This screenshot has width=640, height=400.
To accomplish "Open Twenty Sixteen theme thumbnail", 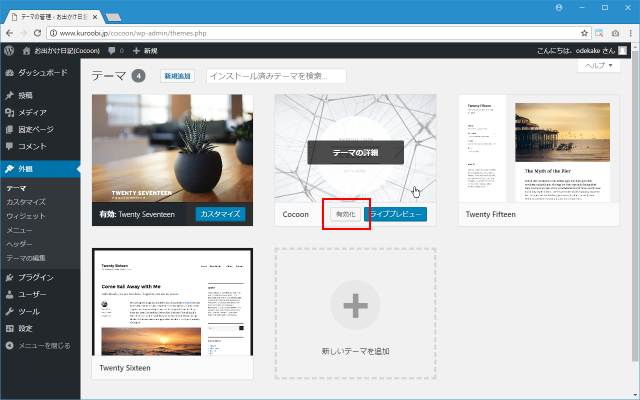I will [x=172, y=302].
